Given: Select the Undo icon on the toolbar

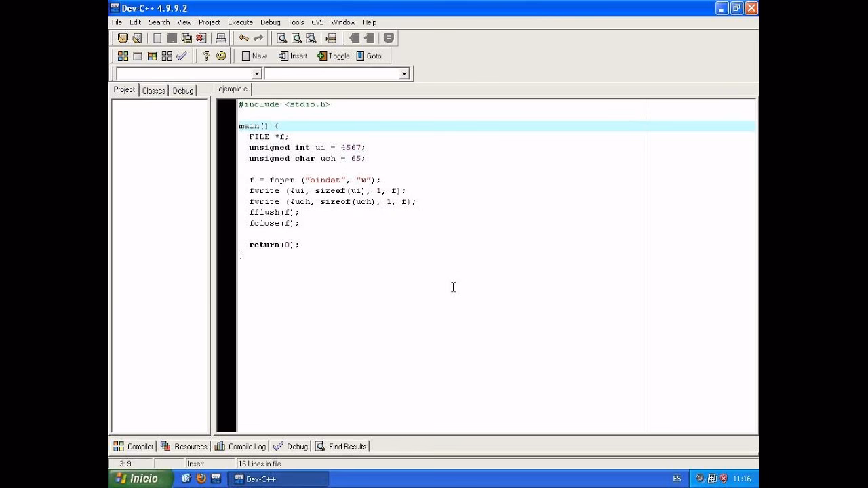Looking at the screenshot, I should [244, 37].
